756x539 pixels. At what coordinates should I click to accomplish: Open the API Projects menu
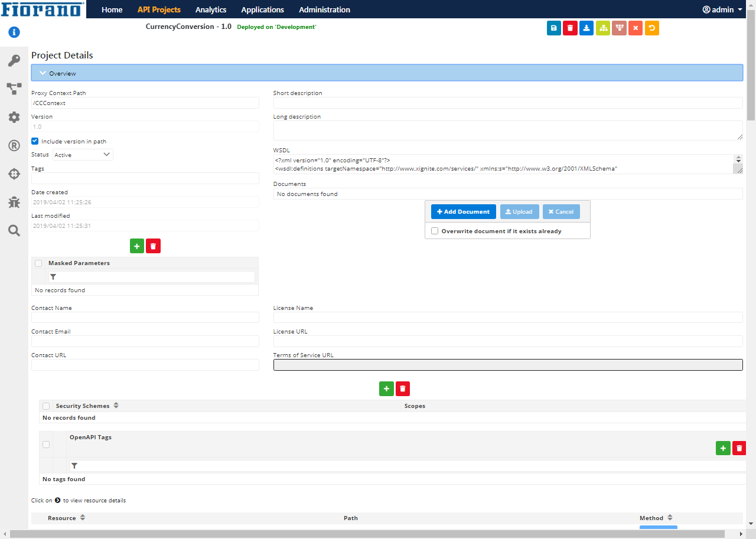pyautogui.click(x=159, y=9)
